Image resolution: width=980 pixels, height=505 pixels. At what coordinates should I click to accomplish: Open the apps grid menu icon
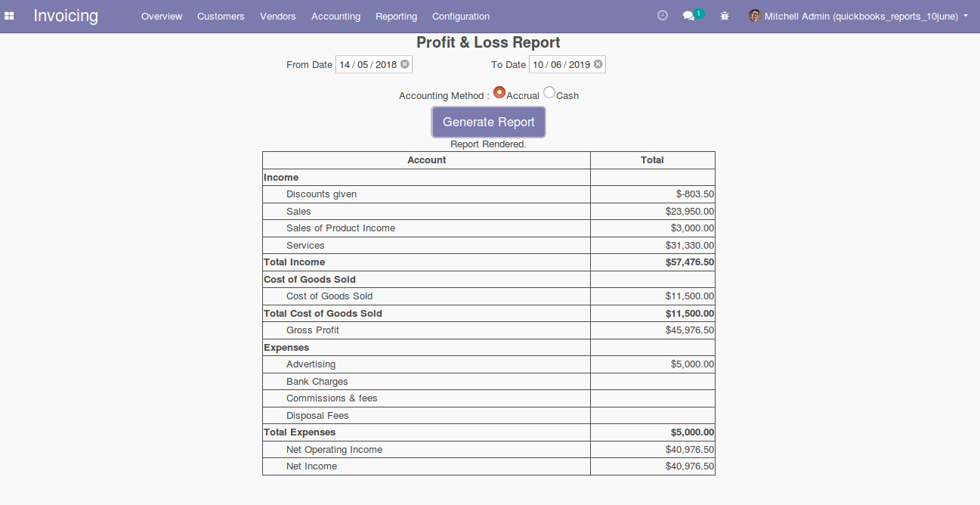(9, 16)
